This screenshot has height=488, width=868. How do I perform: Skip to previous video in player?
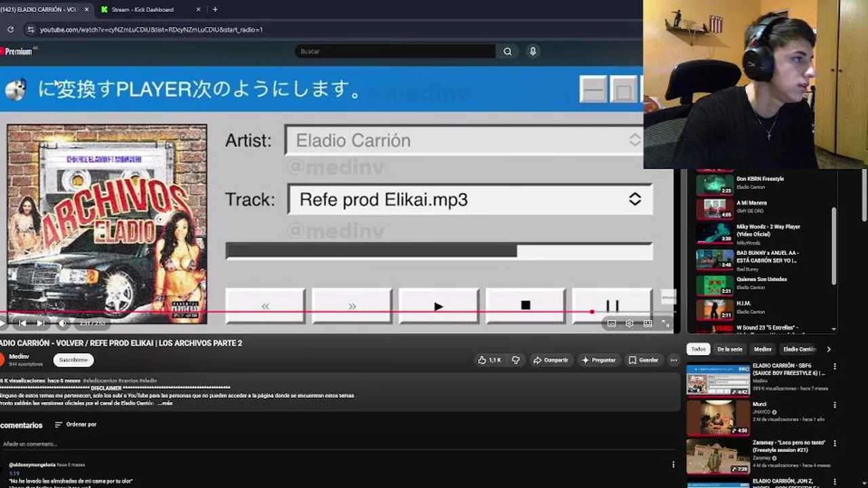coord(22,323)
